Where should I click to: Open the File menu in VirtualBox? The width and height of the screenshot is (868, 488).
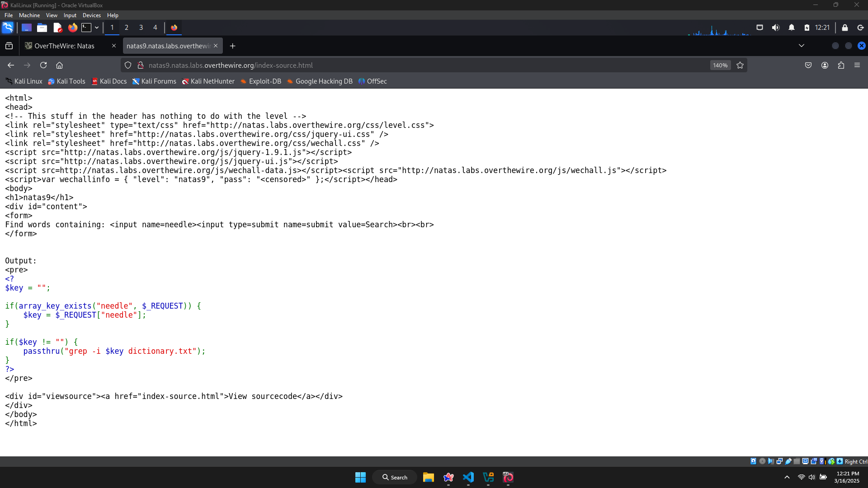pyautogui.click(x=9, y=15)
